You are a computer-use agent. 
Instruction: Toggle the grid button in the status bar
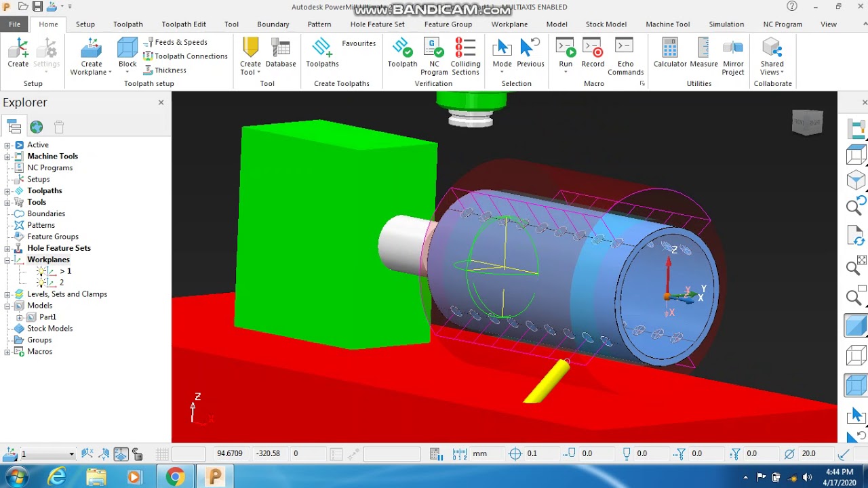(162, 453)
